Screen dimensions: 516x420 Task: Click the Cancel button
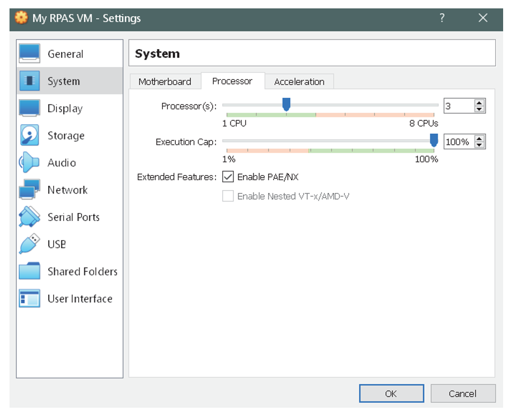[463, 393]
